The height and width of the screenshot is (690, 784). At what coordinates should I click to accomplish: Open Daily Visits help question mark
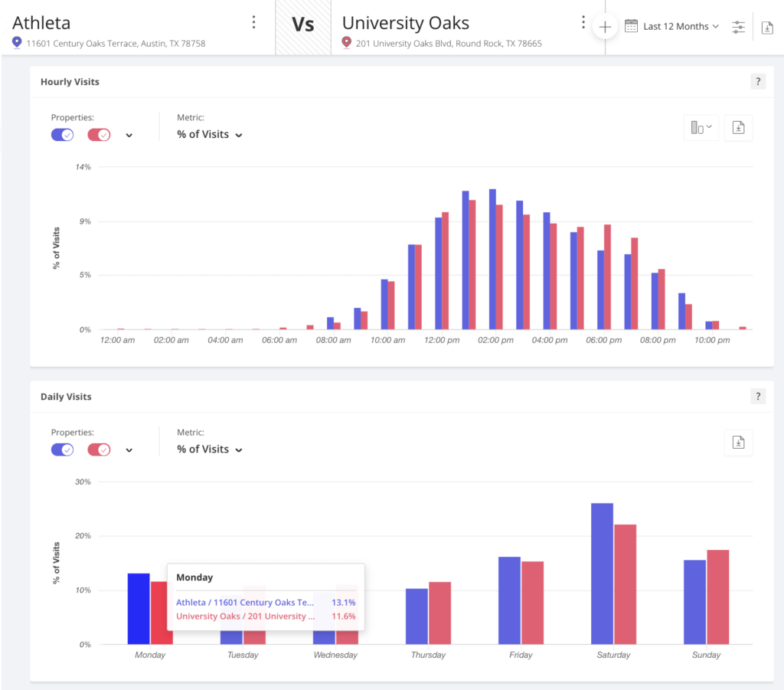pos(758,397)
